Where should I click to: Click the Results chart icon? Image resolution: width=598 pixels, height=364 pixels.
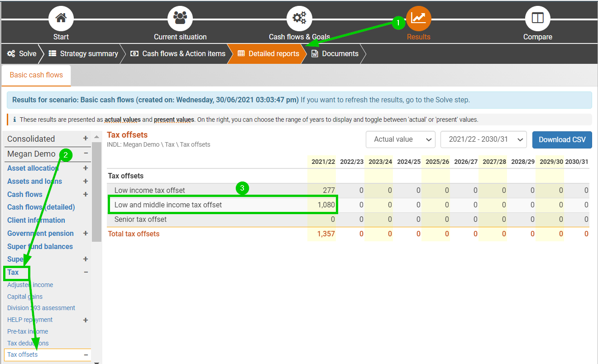coord(418,19)
